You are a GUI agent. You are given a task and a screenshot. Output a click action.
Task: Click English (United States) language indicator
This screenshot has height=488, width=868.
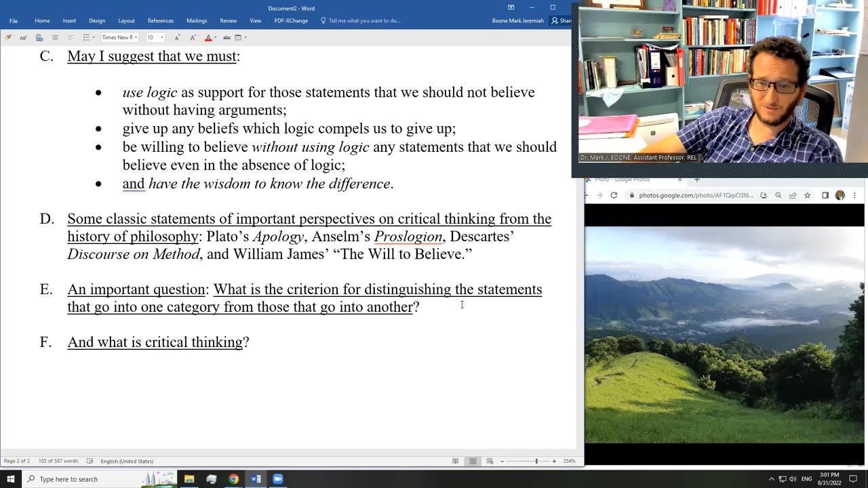[x=127, y=461]
